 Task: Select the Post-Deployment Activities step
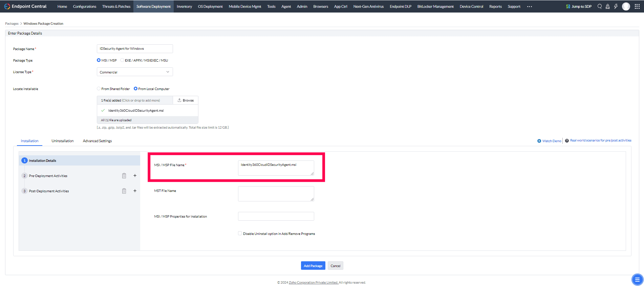tap(49, 191)
